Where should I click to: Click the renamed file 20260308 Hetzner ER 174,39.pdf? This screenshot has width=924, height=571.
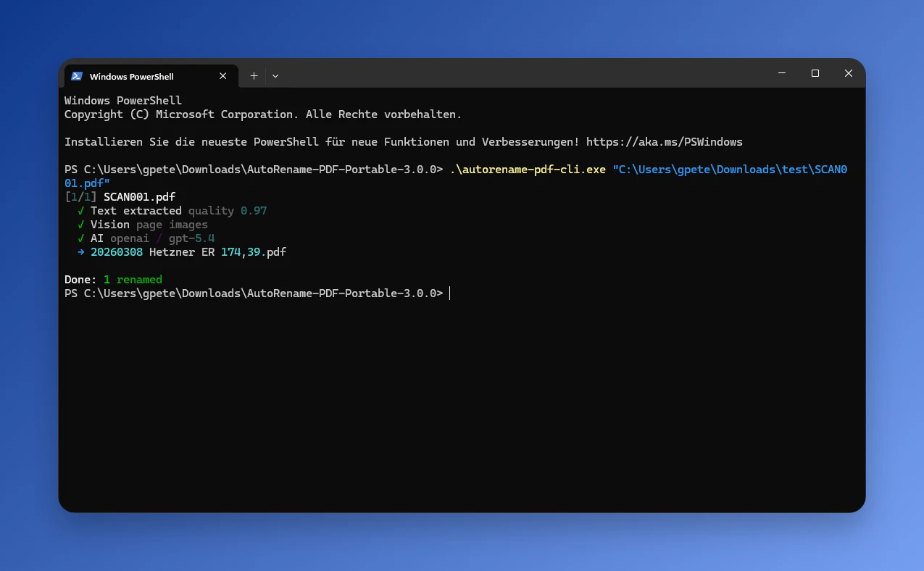188,252
